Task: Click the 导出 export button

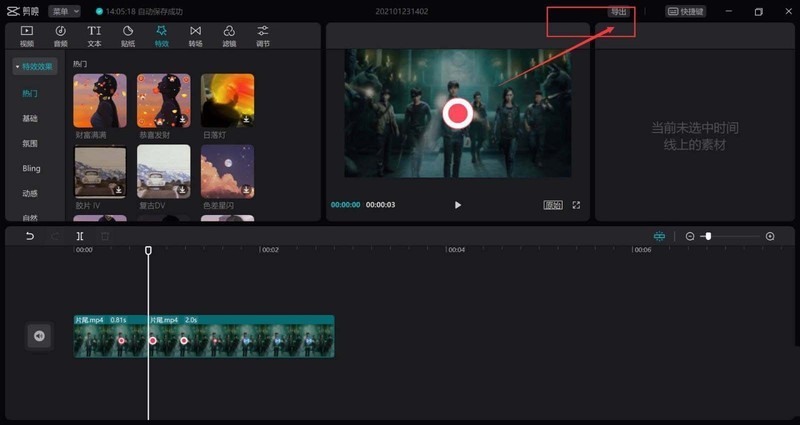Action: pyautogui.click(x=620, y=12)
